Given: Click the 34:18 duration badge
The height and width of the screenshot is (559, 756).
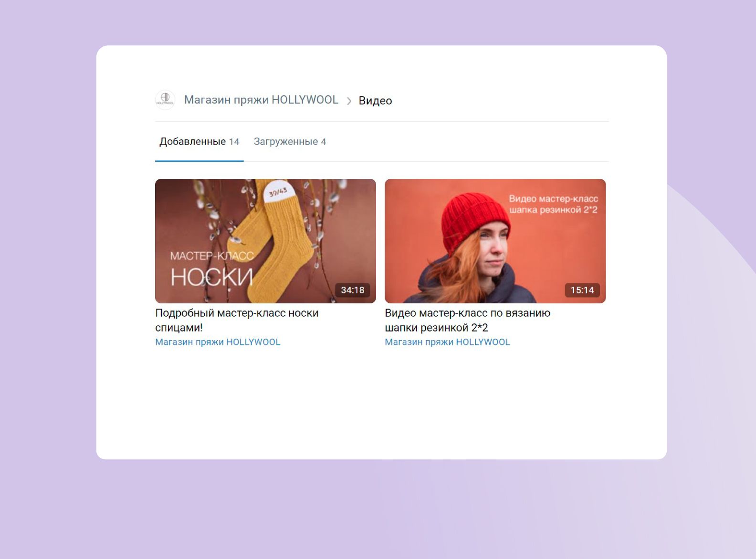Looking at the screenshot, I should (352, 290).
